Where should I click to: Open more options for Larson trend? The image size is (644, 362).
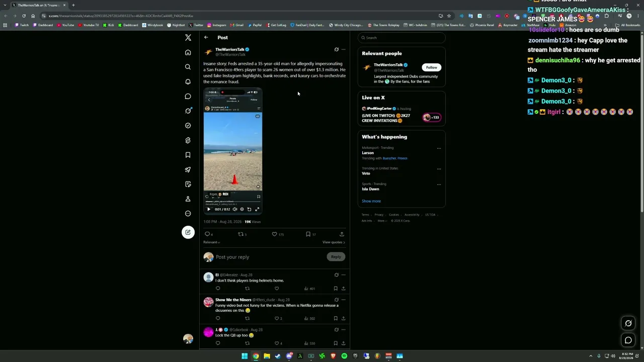pos(439,148)
